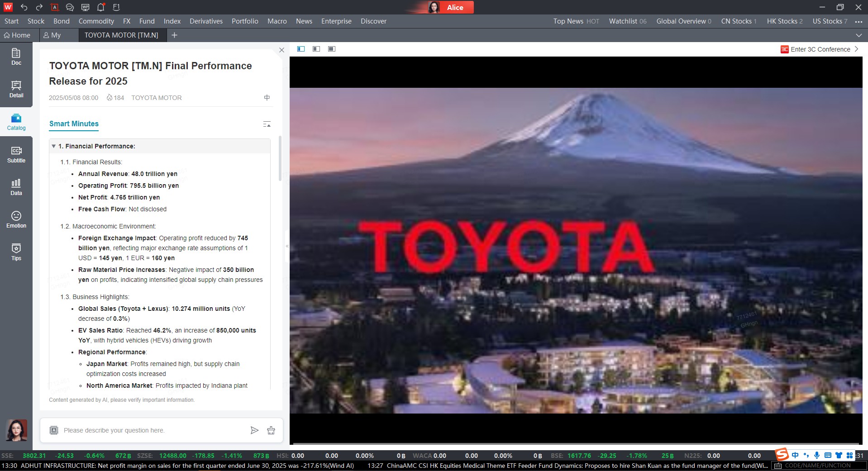
Task: Clear chat using the broom icon
Action: (271, 430)
